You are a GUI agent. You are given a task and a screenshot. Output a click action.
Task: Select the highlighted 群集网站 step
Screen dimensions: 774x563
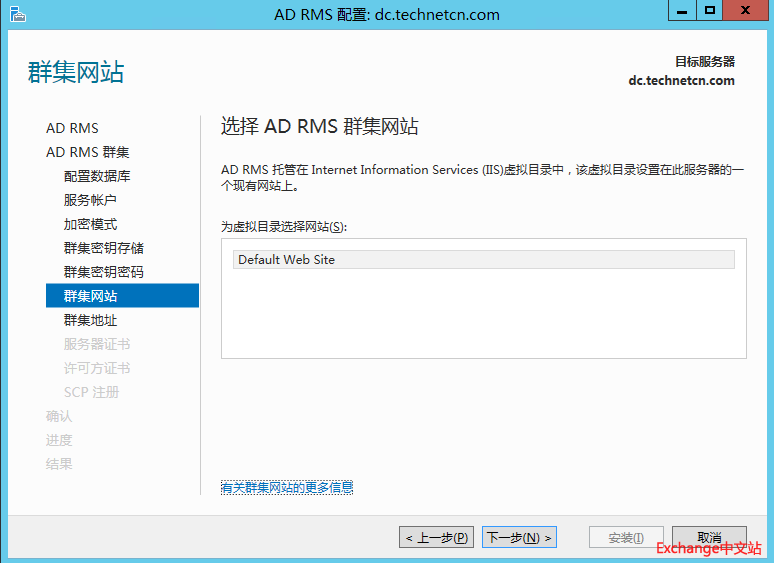[x=91, y=296]
